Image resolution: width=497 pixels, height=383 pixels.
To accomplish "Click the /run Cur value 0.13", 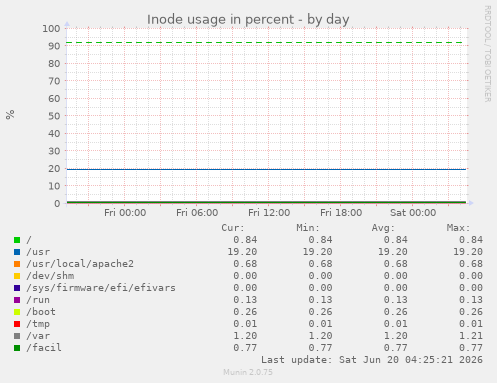I will click(245, 300).
